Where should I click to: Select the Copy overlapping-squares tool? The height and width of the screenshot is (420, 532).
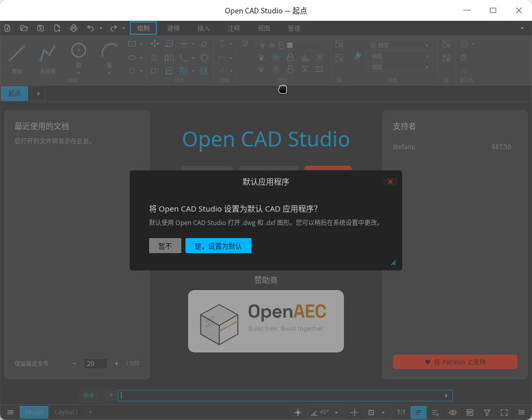(155, 57)
